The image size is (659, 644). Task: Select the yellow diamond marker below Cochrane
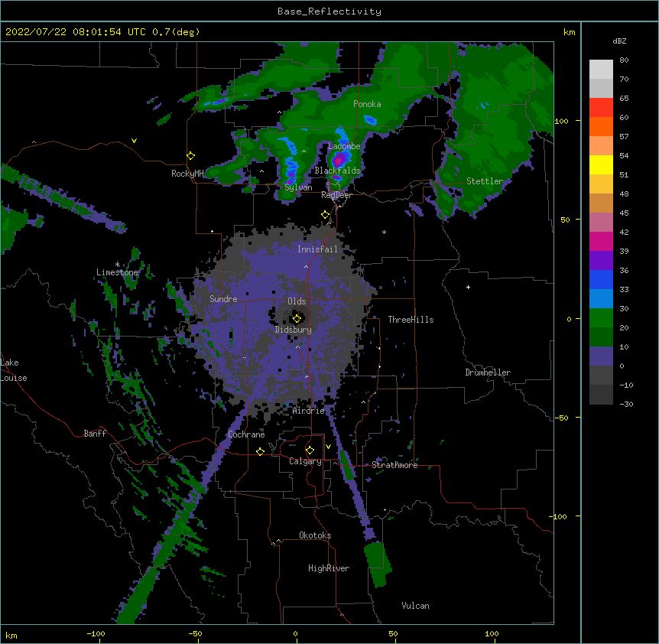(260, 451)
